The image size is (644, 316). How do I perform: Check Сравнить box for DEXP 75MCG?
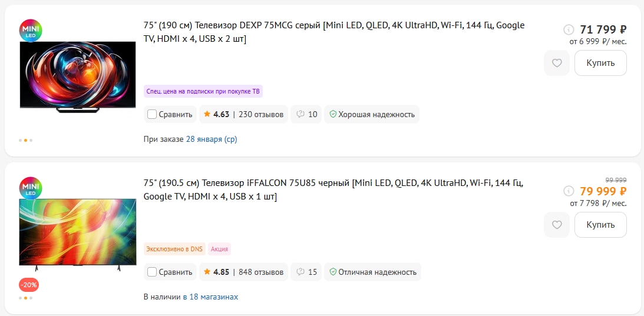[x=152, y=115]
